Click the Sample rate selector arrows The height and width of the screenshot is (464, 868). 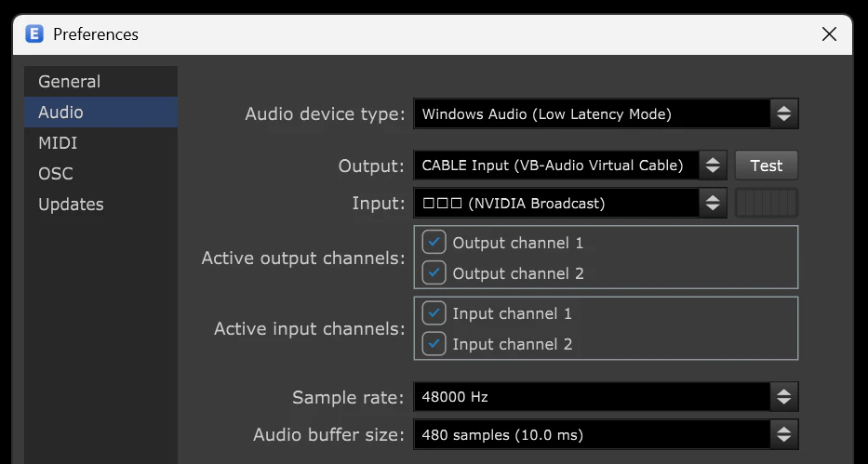click(783, 396)
